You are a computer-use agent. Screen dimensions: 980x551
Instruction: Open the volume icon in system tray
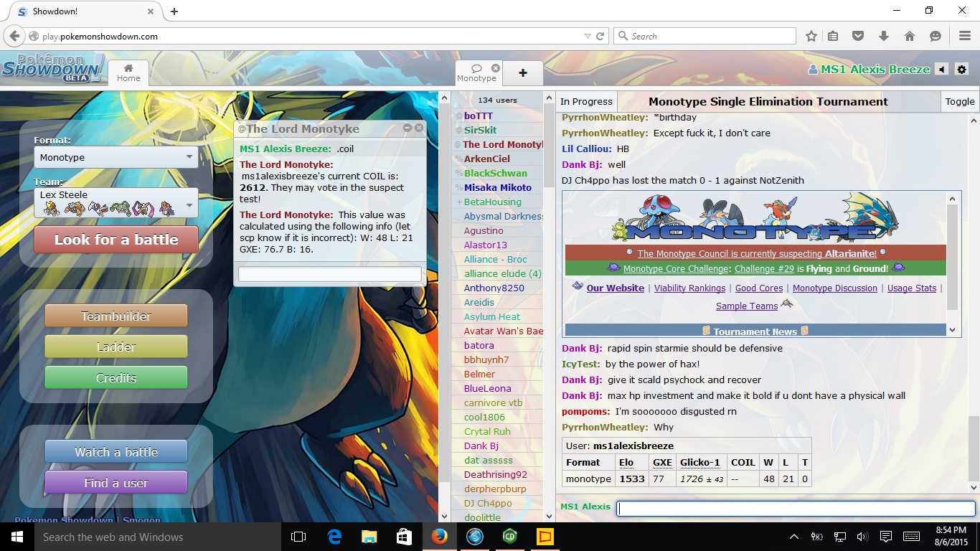click(x=862, y=537)
